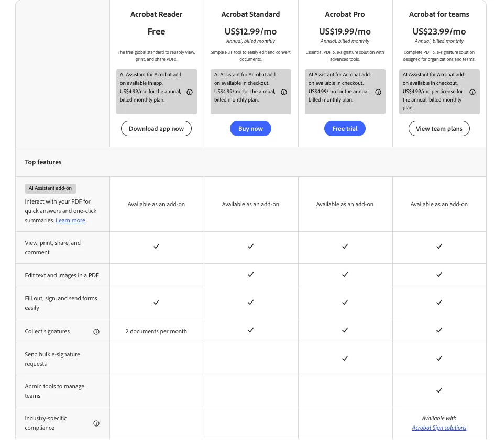The height and width of the screenshot is (448, 495).
Task: Start the Acrobat Pro Free trial
Action: tap(345, 129)
